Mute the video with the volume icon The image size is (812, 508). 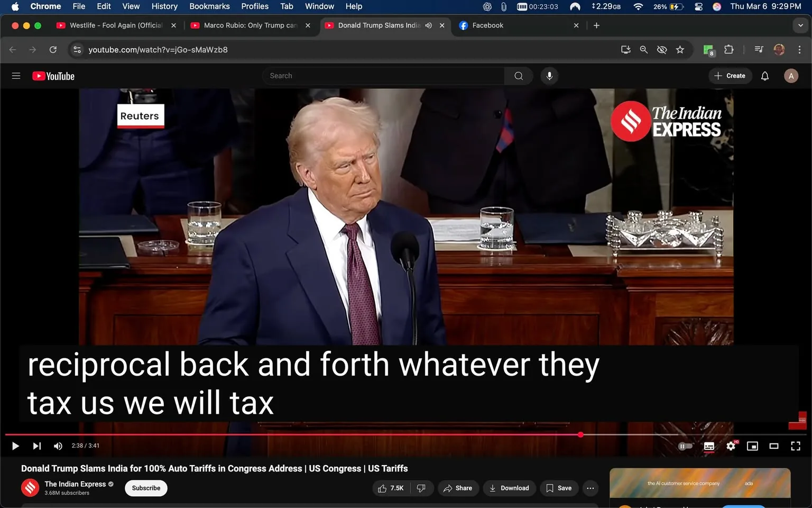click(x=58, y=446)
